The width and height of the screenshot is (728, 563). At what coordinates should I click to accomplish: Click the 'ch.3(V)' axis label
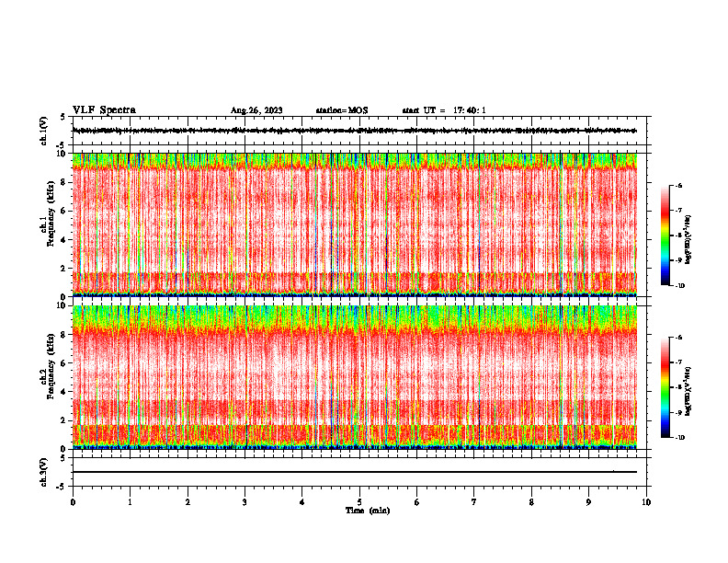[44, 472]
